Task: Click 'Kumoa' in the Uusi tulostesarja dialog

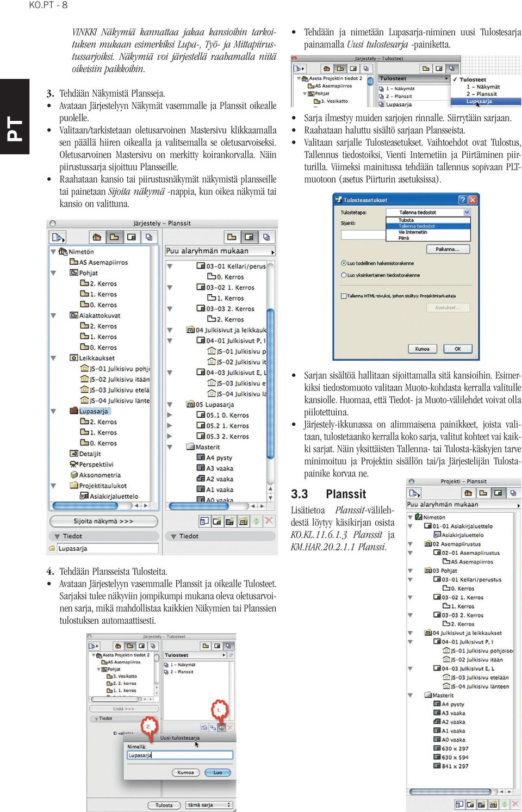Action: click(x=185, y=772)
